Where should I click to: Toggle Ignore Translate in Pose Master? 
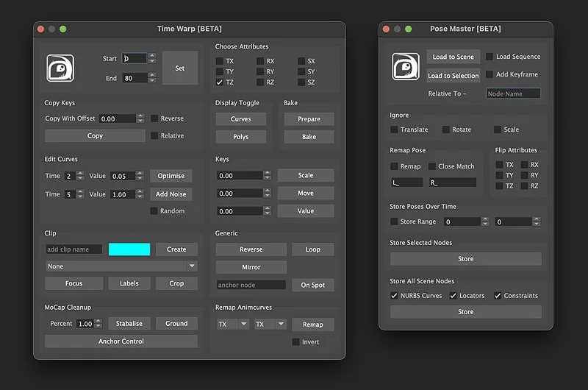[x=394, y=130]
